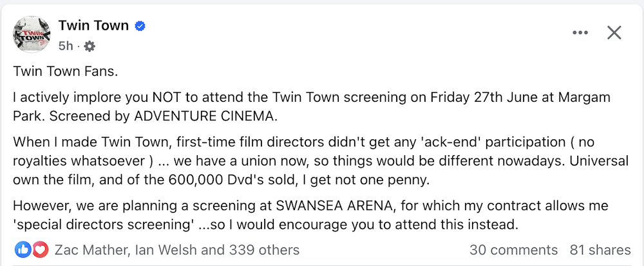The width and height of the screenshot is (644, 266).
Task: Open the Twin Town page name link
Action: 93,26
